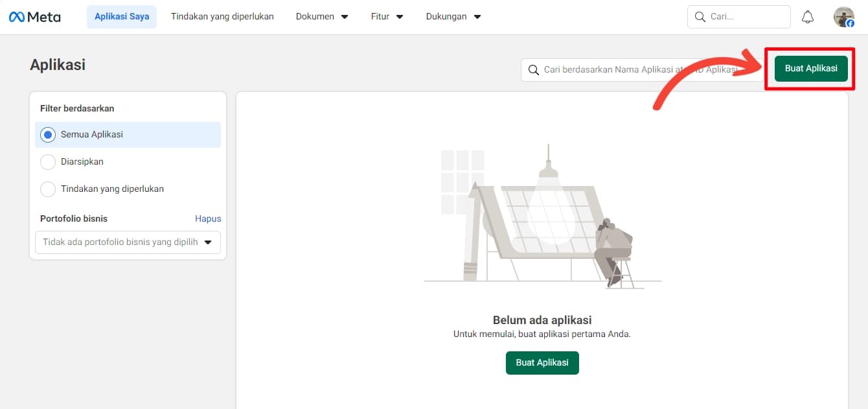This screenshot has width=868, height=409.
Task: Select the Diarsipkan radio option
Action: click(47, 162)
